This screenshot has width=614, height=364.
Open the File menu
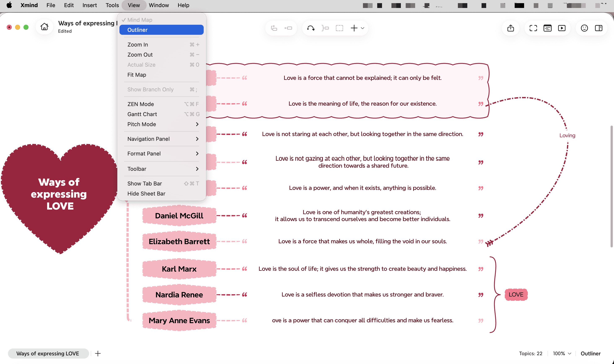coord(51,5)
